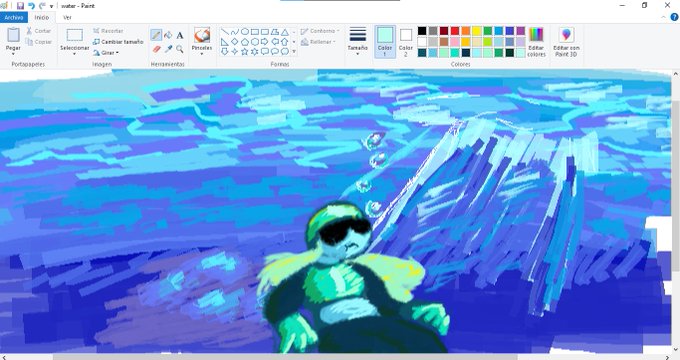This screenshot has width=680, height=360.
Task: Choose the Five-point star shape
Action: [245, 52]
